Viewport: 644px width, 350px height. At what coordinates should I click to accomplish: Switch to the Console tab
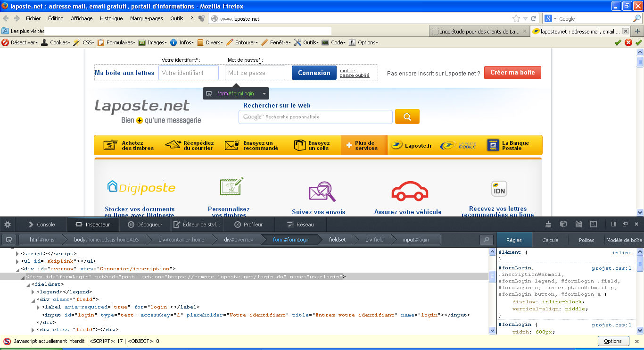(41, 225)
